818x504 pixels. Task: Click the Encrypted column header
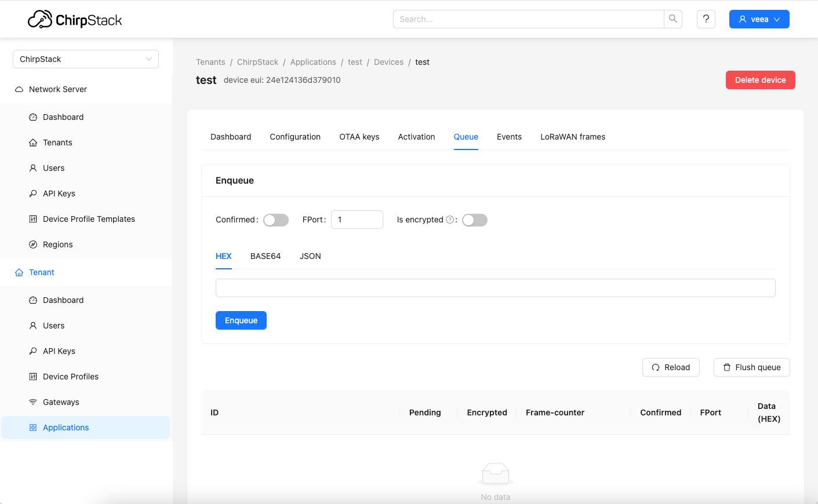(487, 412)
